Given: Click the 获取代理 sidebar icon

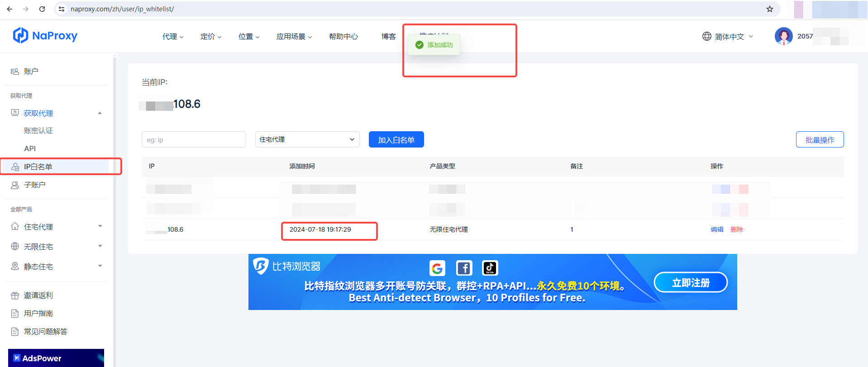Looking at the screenshot, I should point(15,113).
